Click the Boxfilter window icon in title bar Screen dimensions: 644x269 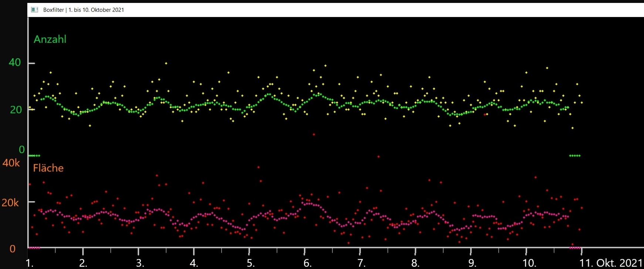pyautogui.click(x=35, y=10)
